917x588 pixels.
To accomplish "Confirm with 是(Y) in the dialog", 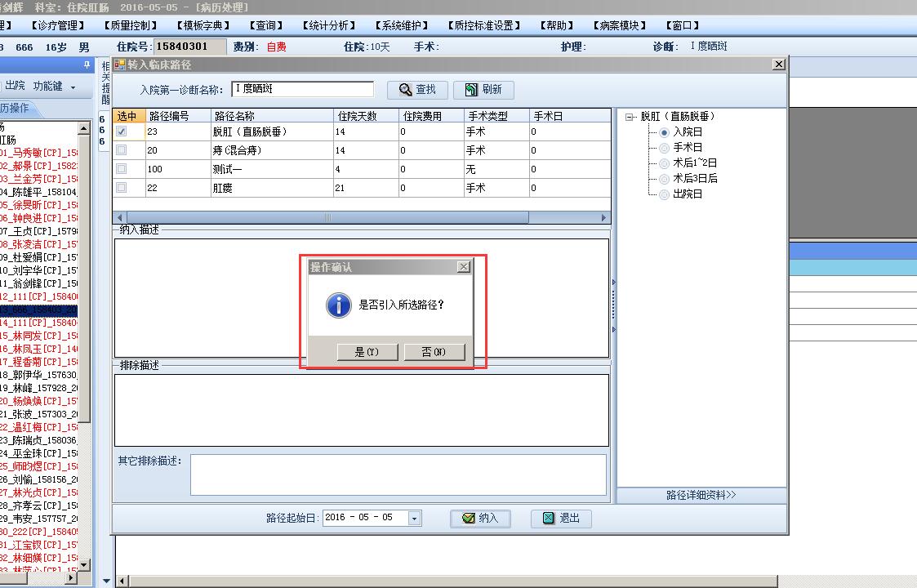I will tap(367, 352).
